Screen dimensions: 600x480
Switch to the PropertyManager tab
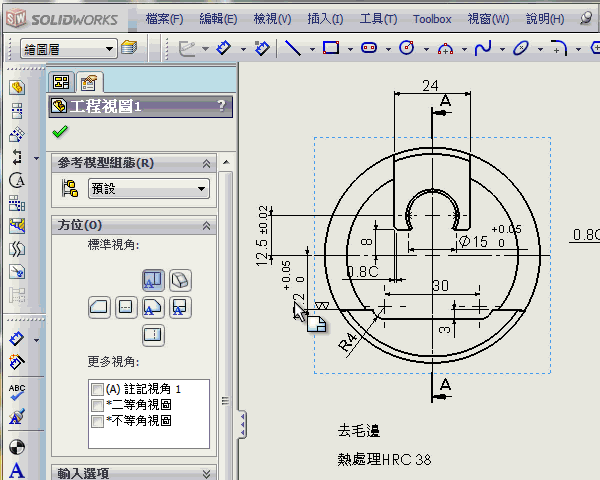click(x=89, y=82)
